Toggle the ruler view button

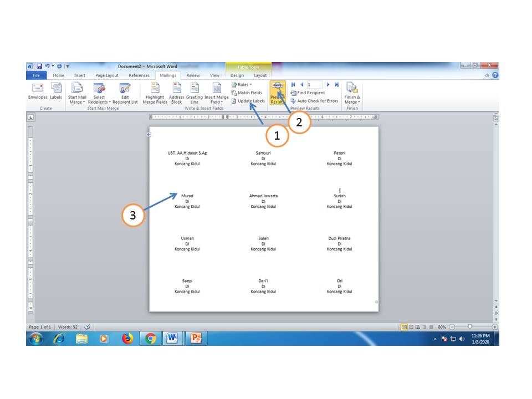tap(495, 117)
